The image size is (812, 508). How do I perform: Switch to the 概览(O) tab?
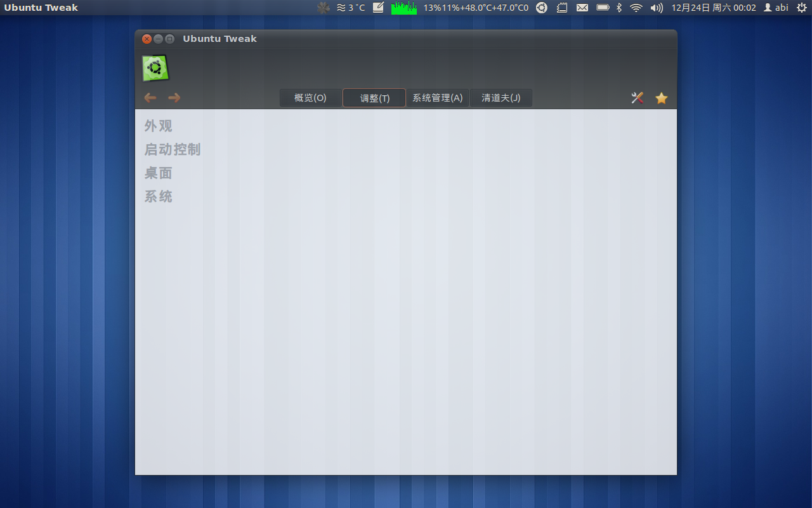(x=310, y=98)
